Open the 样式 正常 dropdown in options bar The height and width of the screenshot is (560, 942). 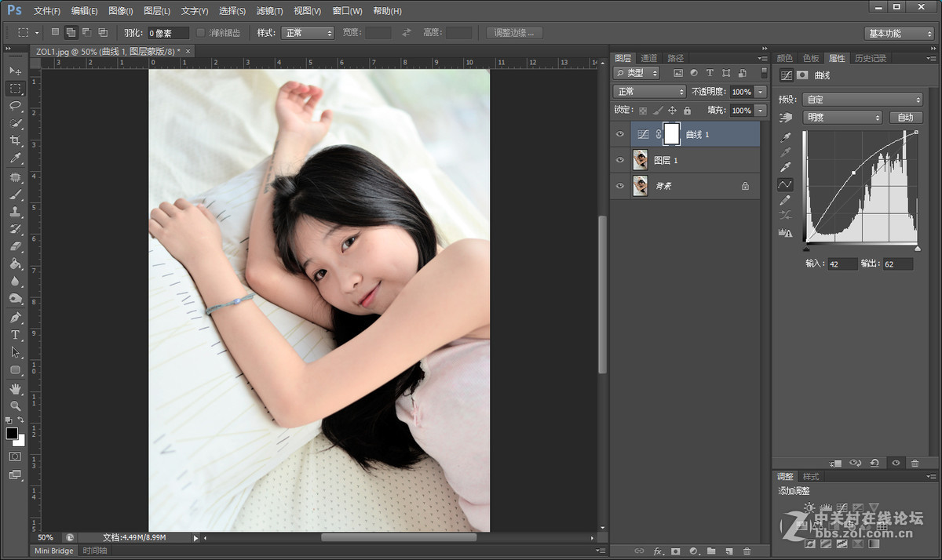[x=308, y=33]
